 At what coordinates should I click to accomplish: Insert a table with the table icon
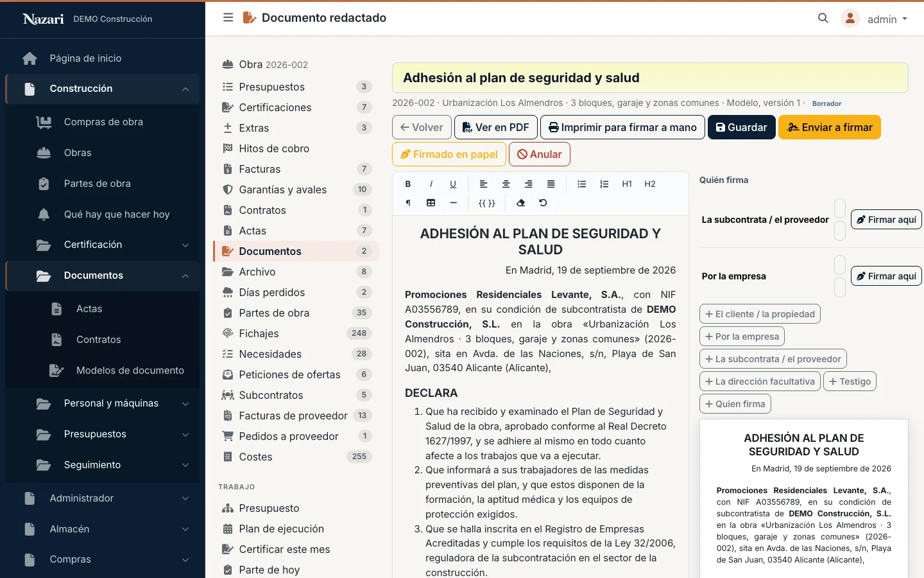pos(431,203)
